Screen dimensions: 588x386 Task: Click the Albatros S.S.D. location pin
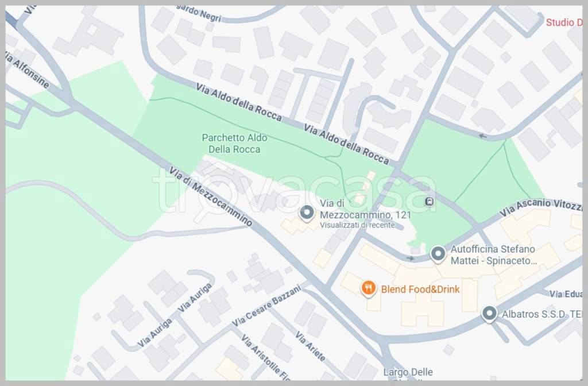pyautogui.click(x=489, y=314)
